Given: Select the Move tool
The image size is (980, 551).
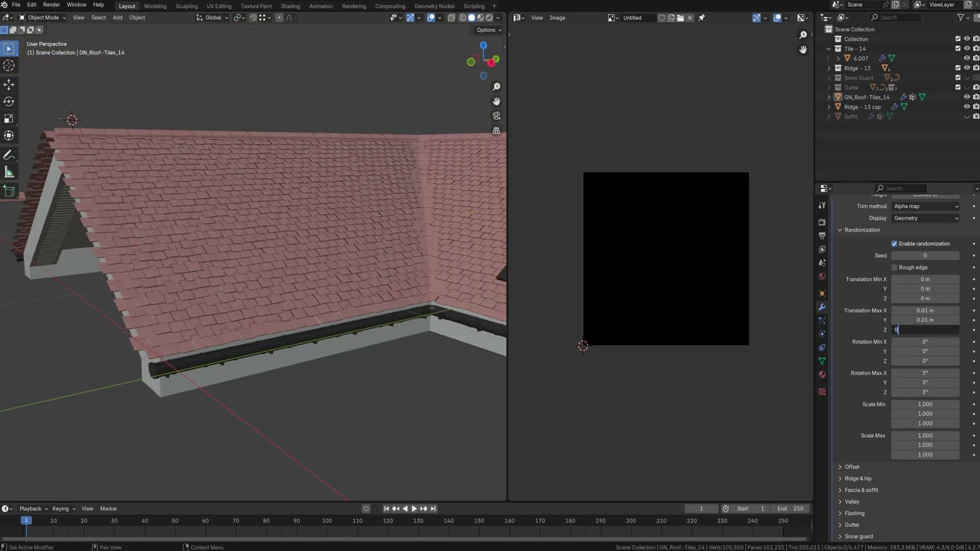Looking at the screenshot, I should click(9, 84).
